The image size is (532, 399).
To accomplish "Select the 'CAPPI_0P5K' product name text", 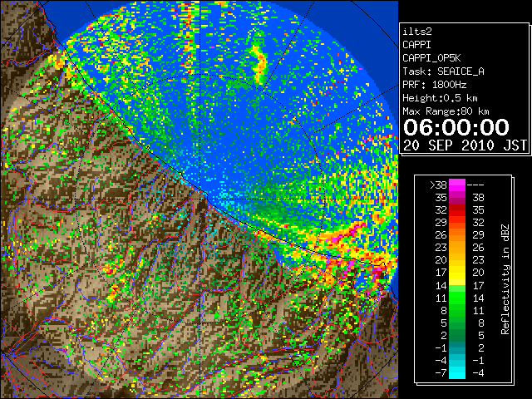I will tap(431, 58).
